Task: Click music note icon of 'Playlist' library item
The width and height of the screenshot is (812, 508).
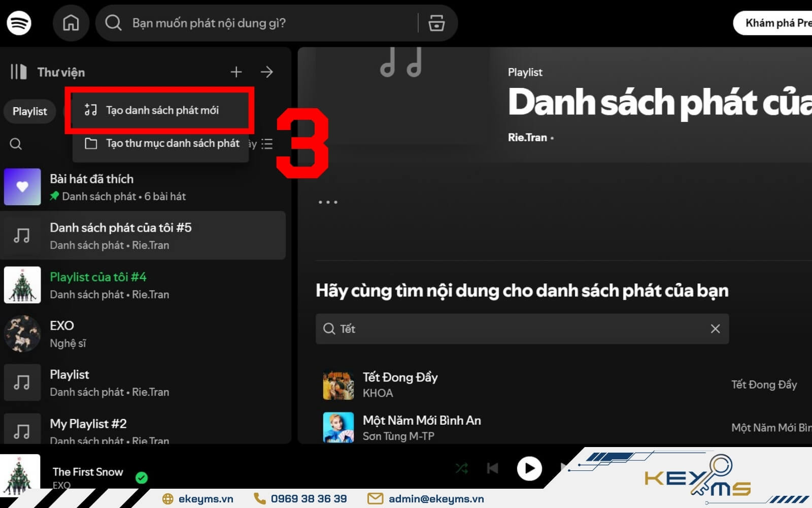Action: click(x=22, y=383)
